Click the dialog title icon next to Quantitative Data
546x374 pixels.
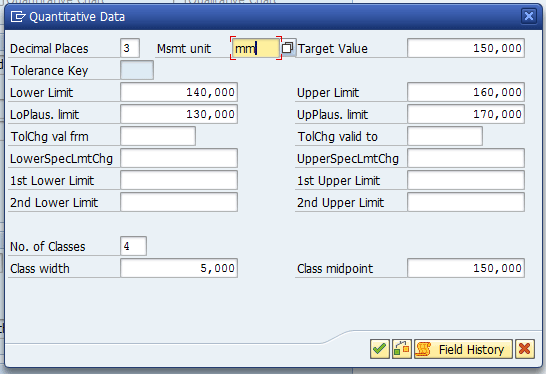[18, 16]
